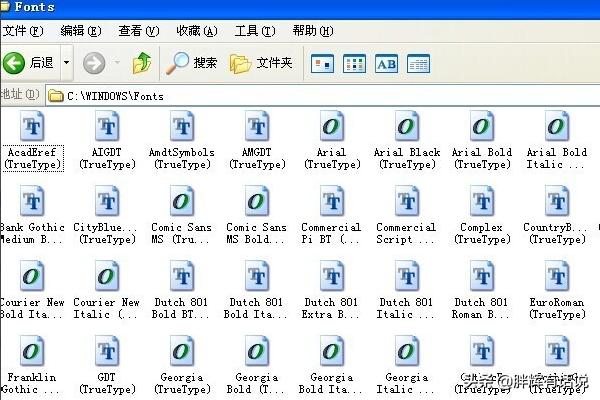Open the Tools (工具) menu
Viewport: 600px width, 400px height.
[x=255, y=31]
